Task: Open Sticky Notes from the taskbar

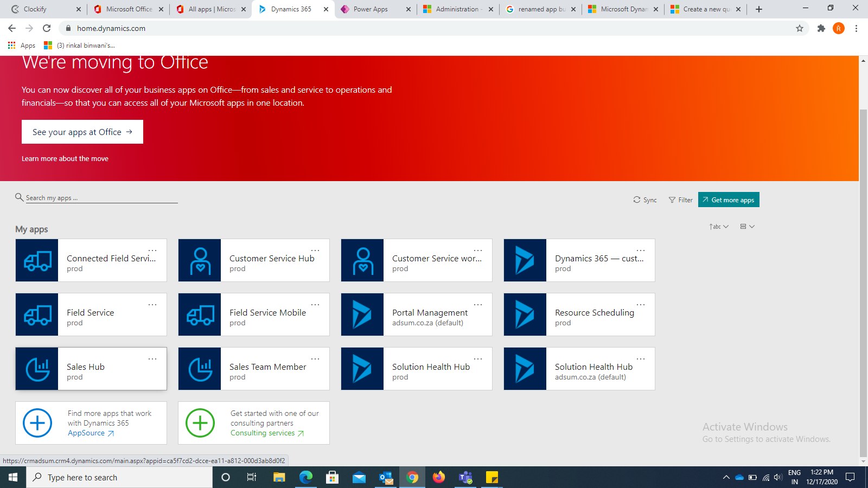Action: click(492, 477)
